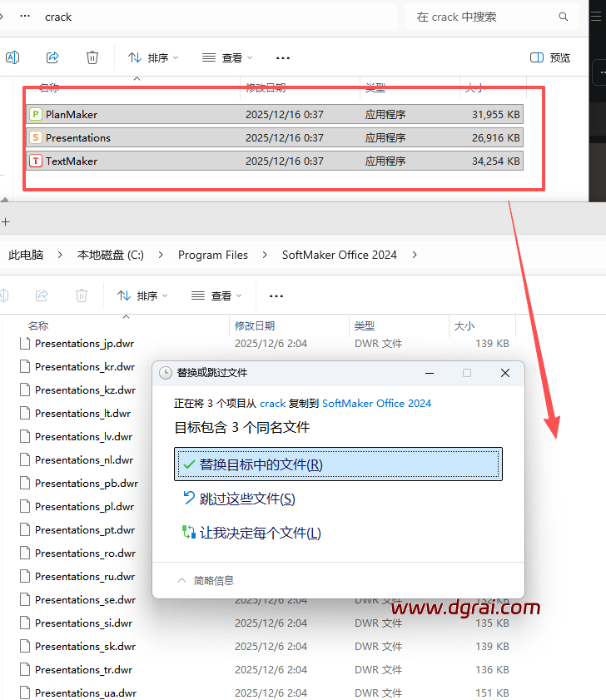Screen dimensions: 606x700
Task: Select file Presentations_kr.dwr
Action: 85,366
